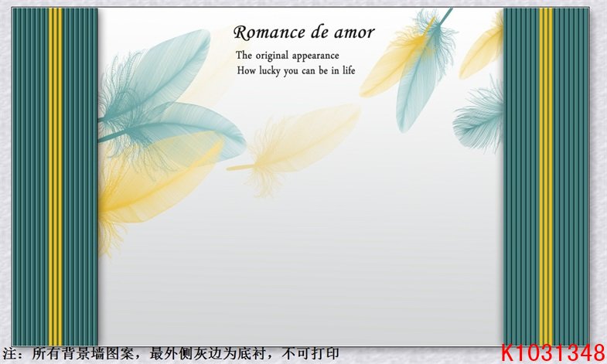Click the 'Romance de amor' title text

304,32
